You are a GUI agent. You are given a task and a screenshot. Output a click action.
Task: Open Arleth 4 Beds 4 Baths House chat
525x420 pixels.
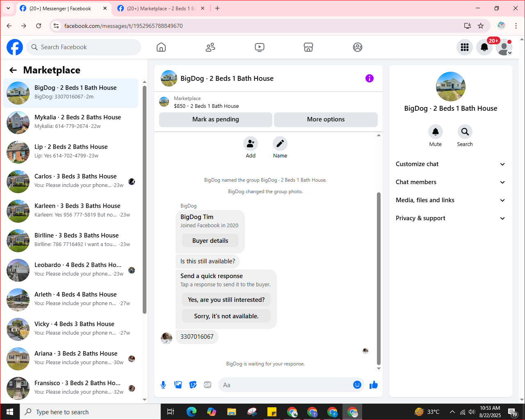tap(71, 300)
